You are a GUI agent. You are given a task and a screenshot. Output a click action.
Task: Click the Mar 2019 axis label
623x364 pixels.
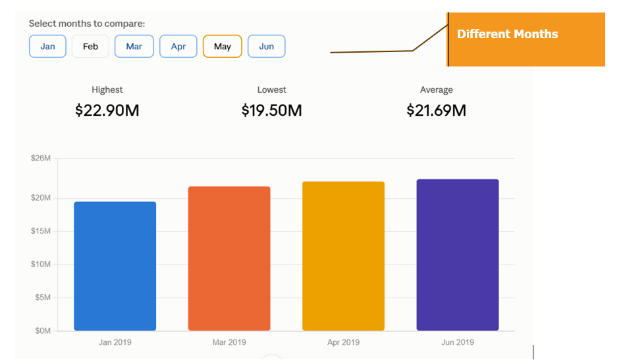(229, 342)
